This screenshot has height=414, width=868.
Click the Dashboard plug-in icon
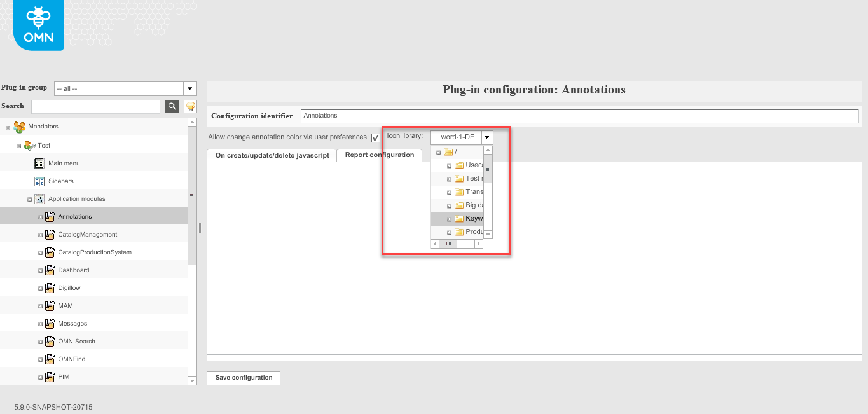pos(50,270)
